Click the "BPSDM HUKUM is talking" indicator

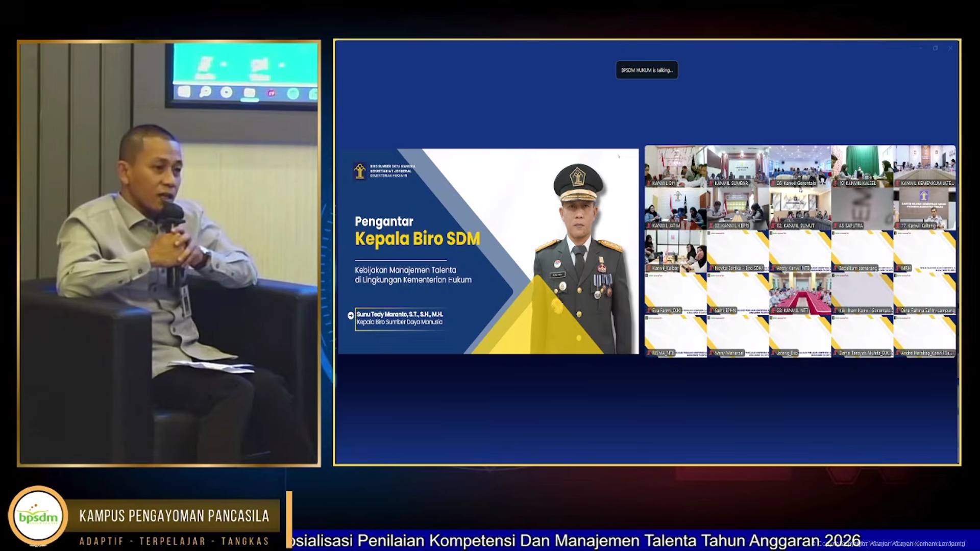point(647,70)
